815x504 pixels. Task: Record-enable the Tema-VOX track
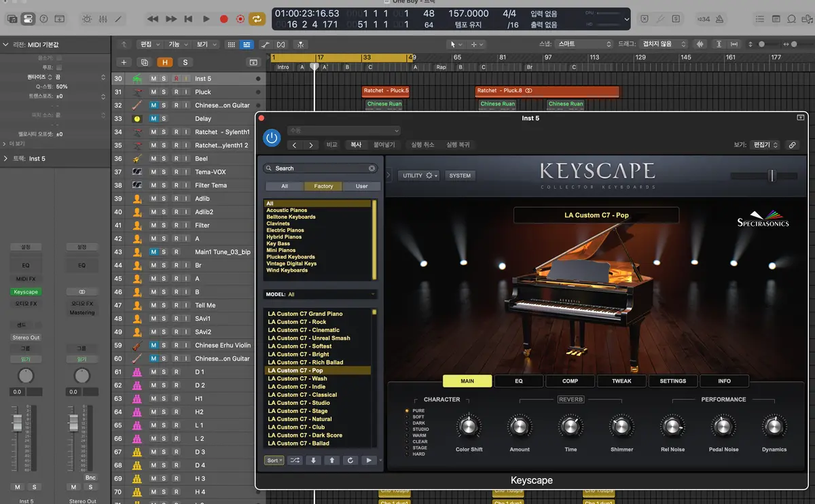(176, 172)
